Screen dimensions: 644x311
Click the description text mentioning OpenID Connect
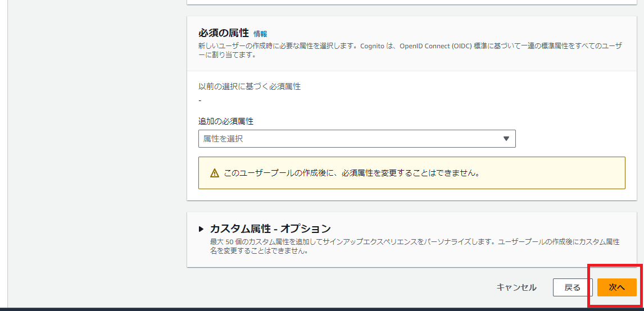(410, 50)
